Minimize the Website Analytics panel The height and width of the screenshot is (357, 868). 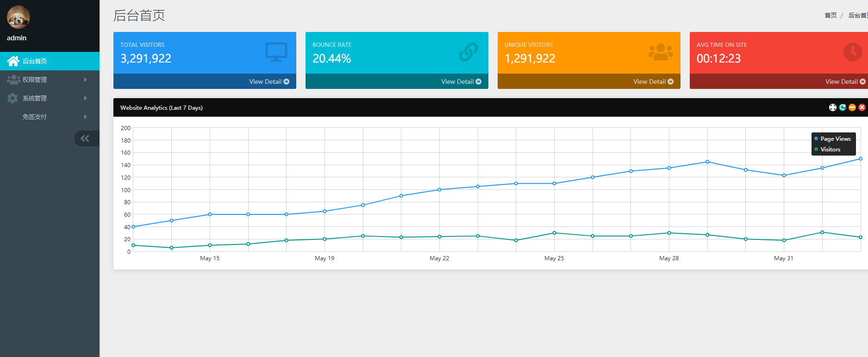tap(852, 107)
